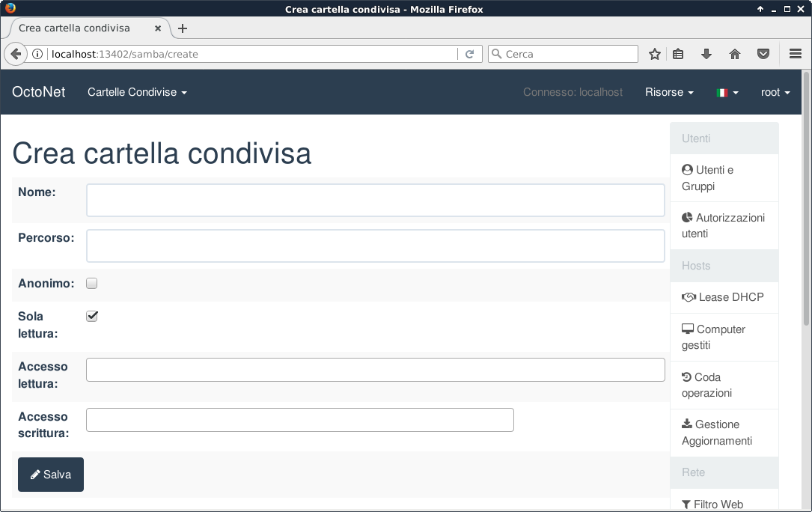This screenshot has width=812, height=512.
Task: Uncheck the Sola lettura checkbox
Action: (x=91, y=316)
